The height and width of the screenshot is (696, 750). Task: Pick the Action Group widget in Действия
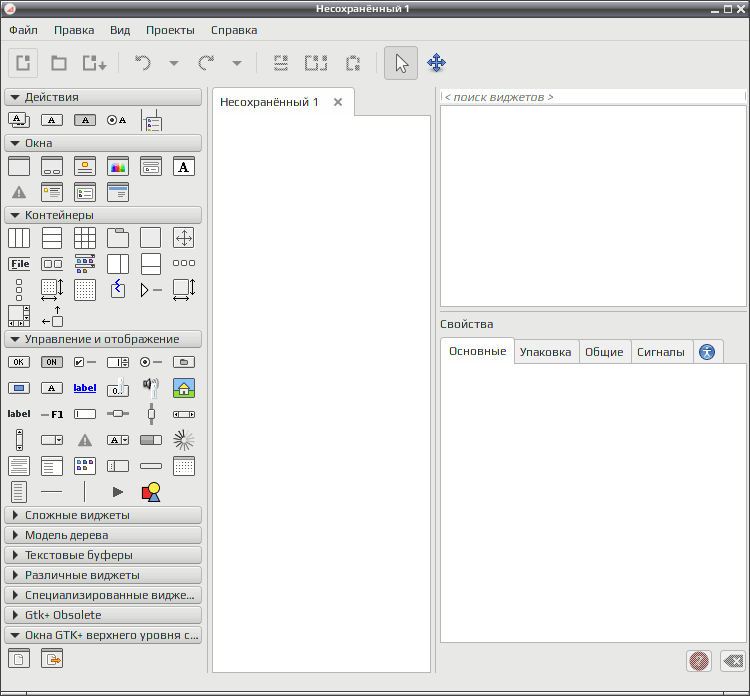[x=19, y=120]
